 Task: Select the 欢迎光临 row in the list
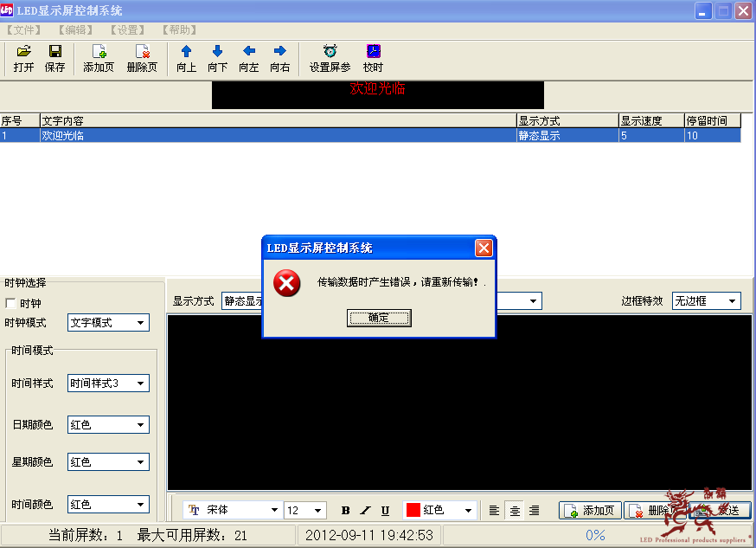tap(259, 136)
